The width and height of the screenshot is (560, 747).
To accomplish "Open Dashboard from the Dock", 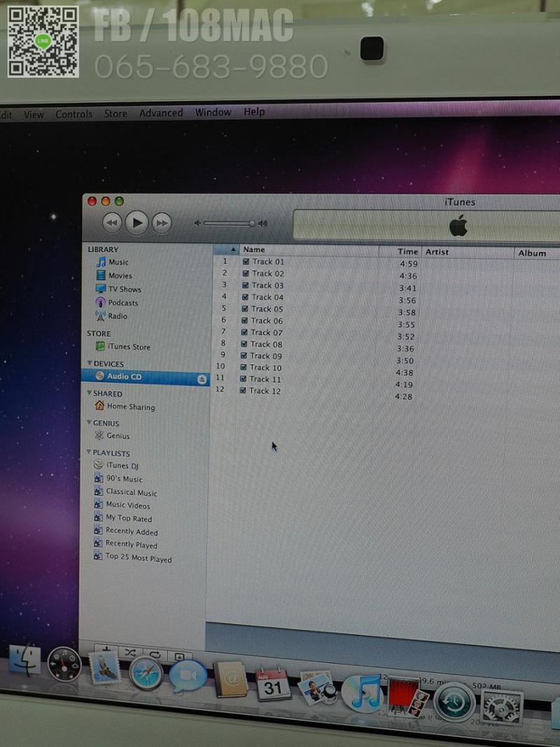I will pos(64,664).
